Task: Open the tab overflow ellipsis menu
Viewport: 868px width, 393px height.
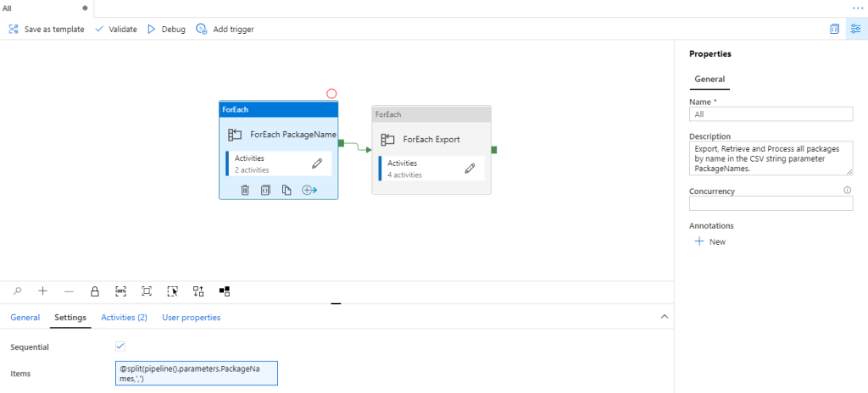Action: click(857, 7)
